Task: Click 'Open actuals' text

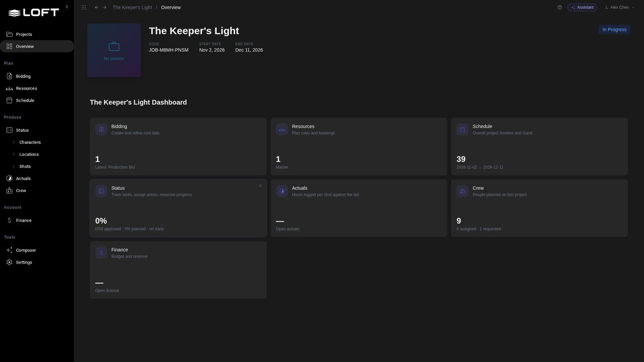Action: [x=288, y=229]
